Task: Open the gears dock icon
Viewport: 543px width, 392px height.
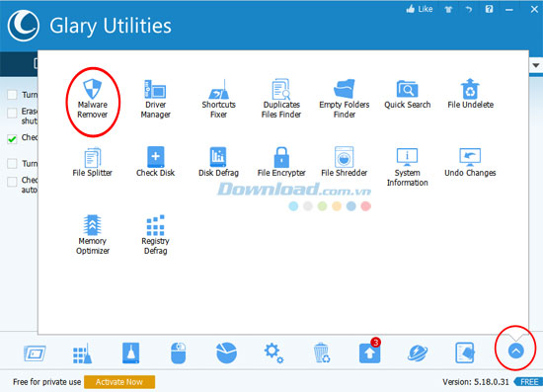Action: (273, 353)
